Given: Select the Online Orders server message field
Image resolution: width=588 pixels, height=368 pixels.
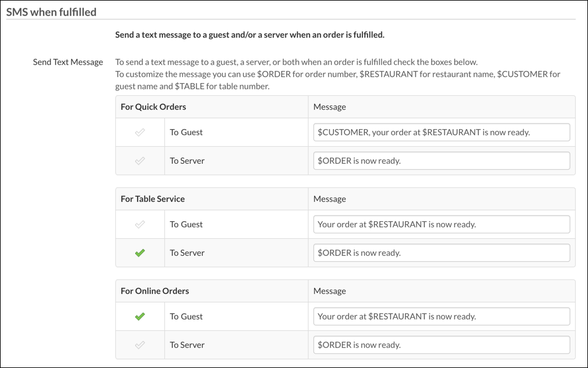Looking at the screenshot, I should coord(441,344).
